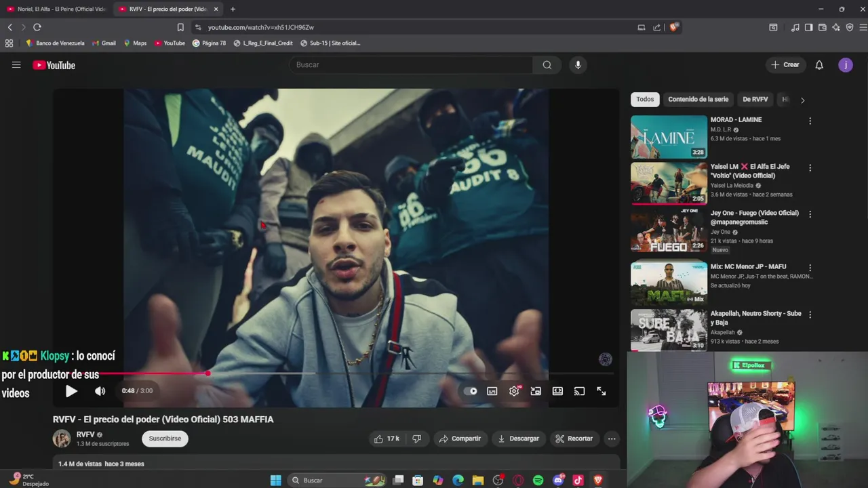Open the YouTube guide hamburger menu
Viewport: 868px width, 488px height.
[x=16, y=65]
